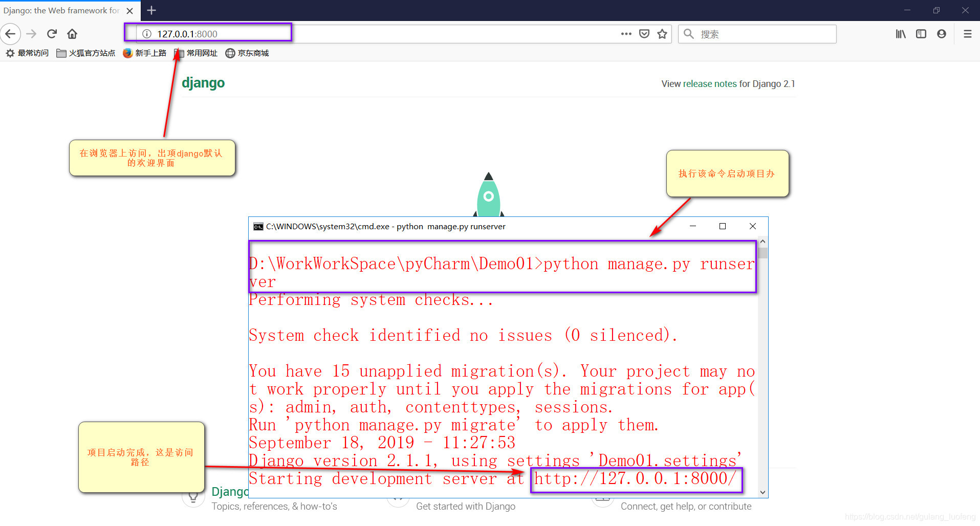Click 'Topics, references, & how-to's' text
Screen dimensions: 980x526
274,507
